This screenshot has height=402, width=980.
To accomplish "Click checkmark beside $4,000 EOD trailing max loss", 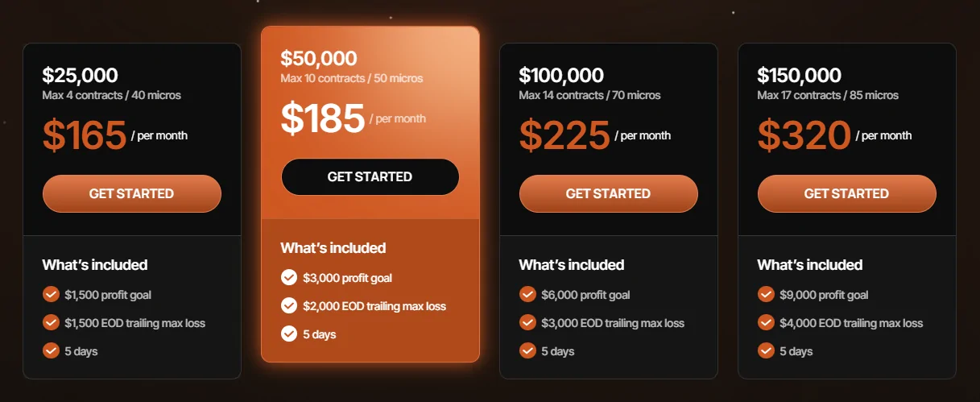I will 766,323.
